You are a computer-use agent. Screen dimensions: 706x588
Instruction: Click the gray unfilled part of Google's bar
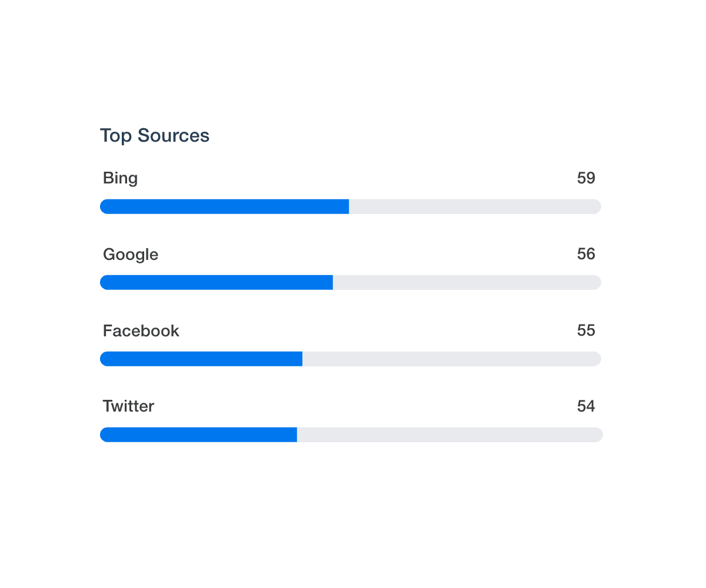[467, 282]
